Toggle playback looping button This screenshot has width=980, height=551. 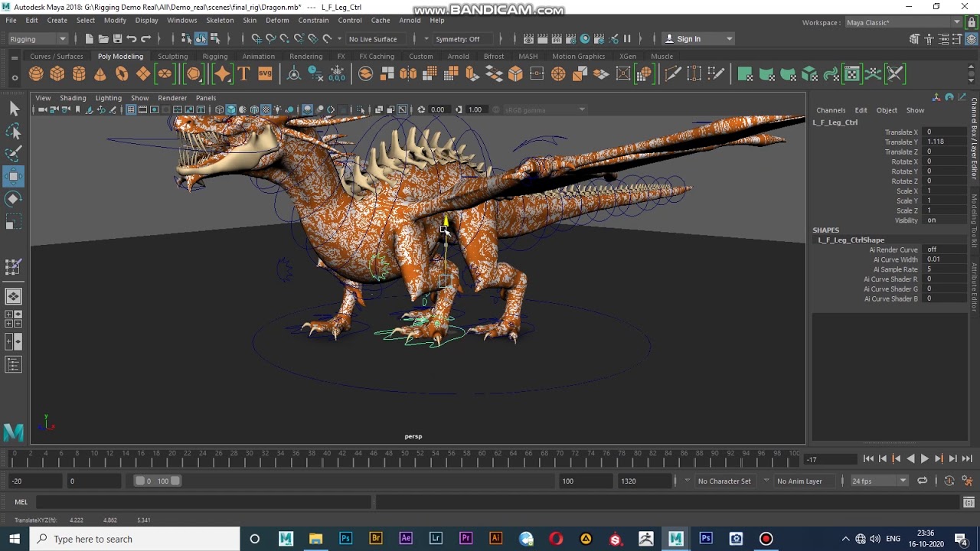923,481
